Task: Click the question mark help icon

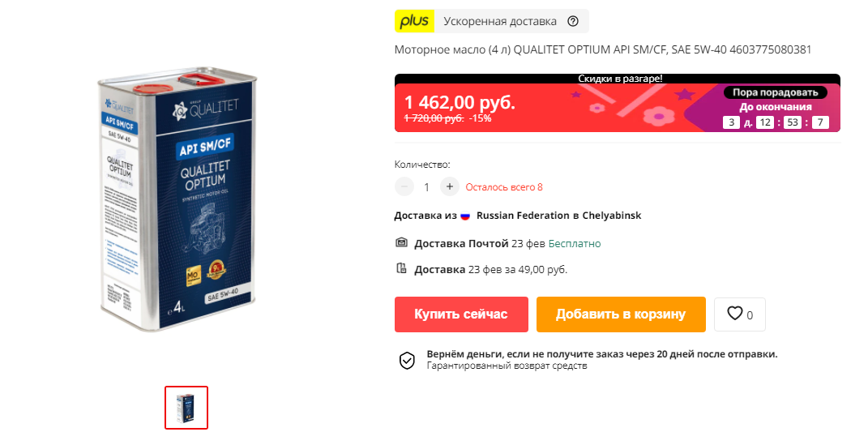Action: (573, 22)
